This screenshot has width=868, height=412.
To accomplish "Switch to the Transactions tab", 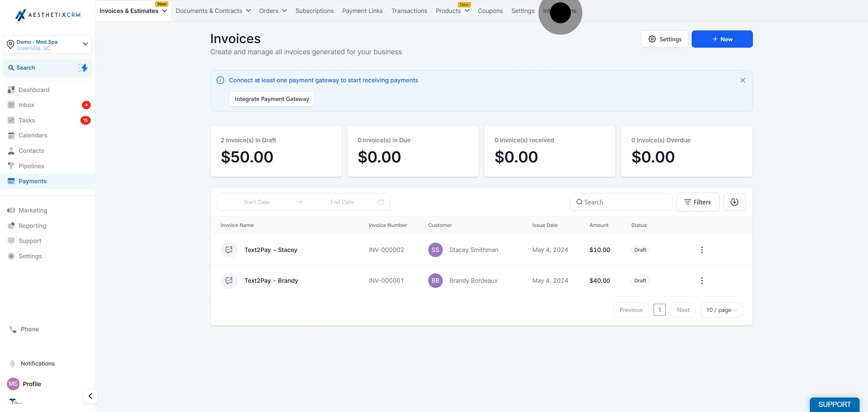I will click(409, 11).
